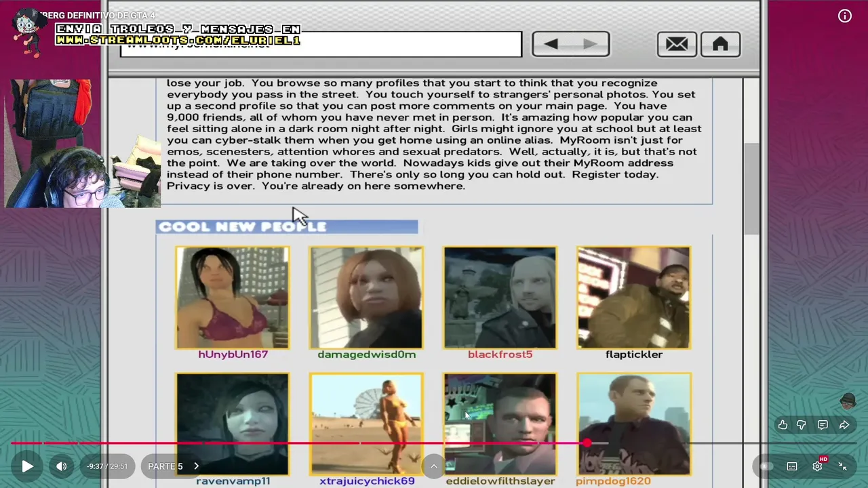Open the damagedwisd0m profile photo
This screenshot has width=868, height=488.
click(x=366, y=298)
